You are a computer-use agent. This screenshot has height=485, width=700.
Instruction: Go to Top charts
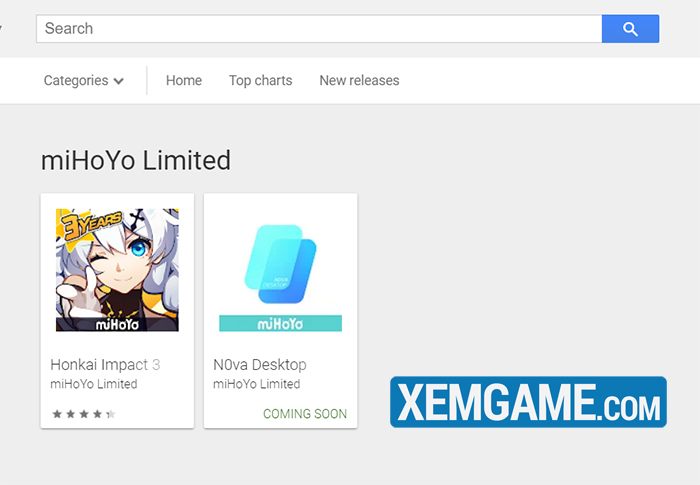[261, 80]
